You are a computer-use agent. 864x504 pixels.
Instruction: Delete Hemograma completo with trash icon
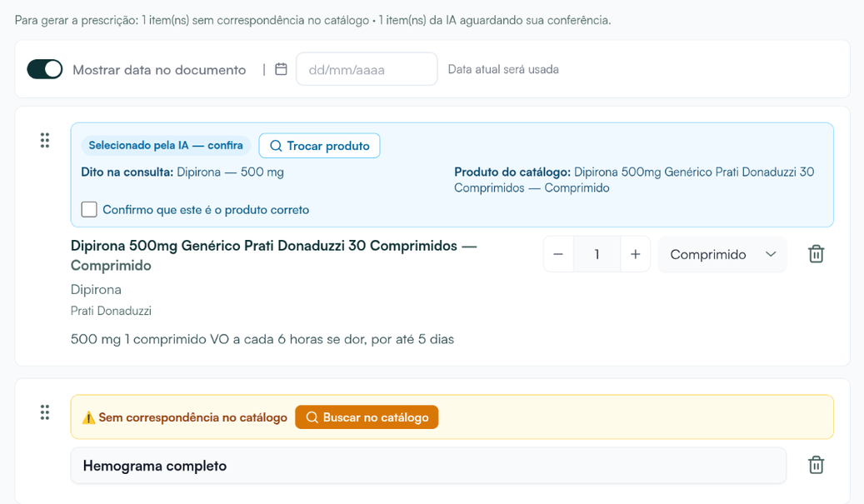(816, 465)
